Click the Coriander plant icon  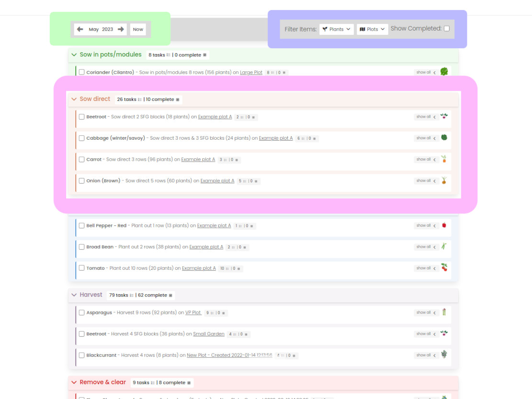[444, 70]
